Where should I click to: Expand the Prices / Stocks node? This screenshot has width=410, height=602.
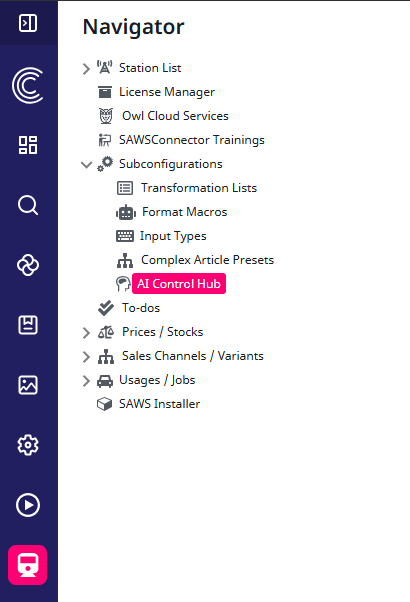pyautogui.click(x=86, y=332)
